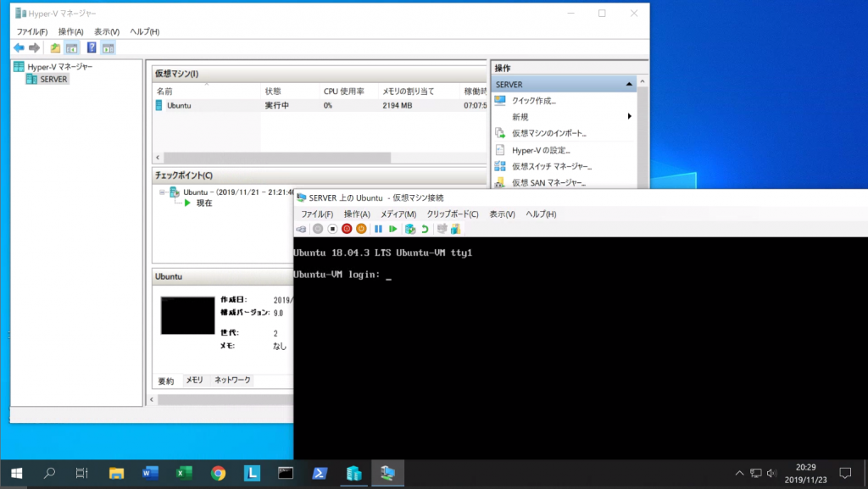Select the Ubuntu virtual machine row
The height and width of the screenshot is (489, 868).
coord(320,105)
